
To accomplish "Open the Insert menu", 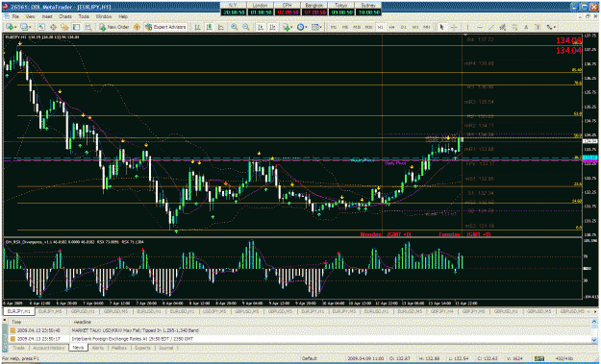I will click(47, 17).
